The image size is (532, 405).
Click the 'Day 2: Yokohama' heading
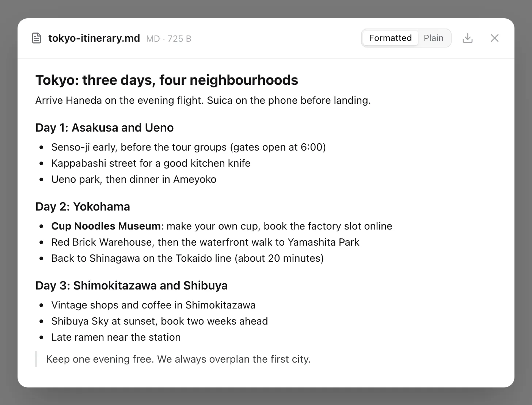coord(83,207)
